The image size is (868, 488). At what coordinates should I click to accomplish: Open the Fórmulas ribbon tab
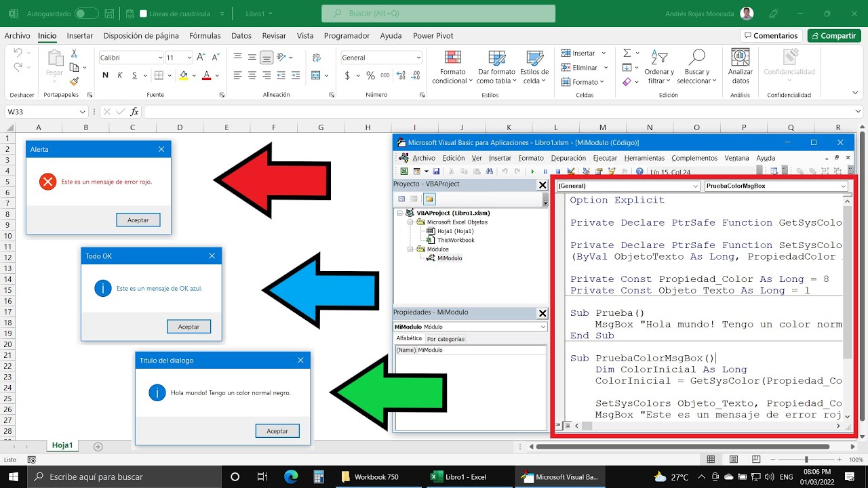coord(205,36)
